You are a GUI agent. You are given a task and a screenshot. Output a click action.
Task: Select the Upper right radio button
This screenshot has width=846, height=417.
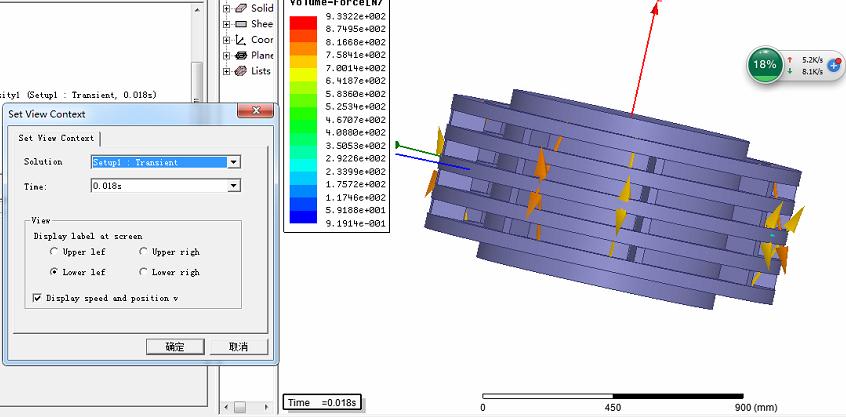click(143, 251)
